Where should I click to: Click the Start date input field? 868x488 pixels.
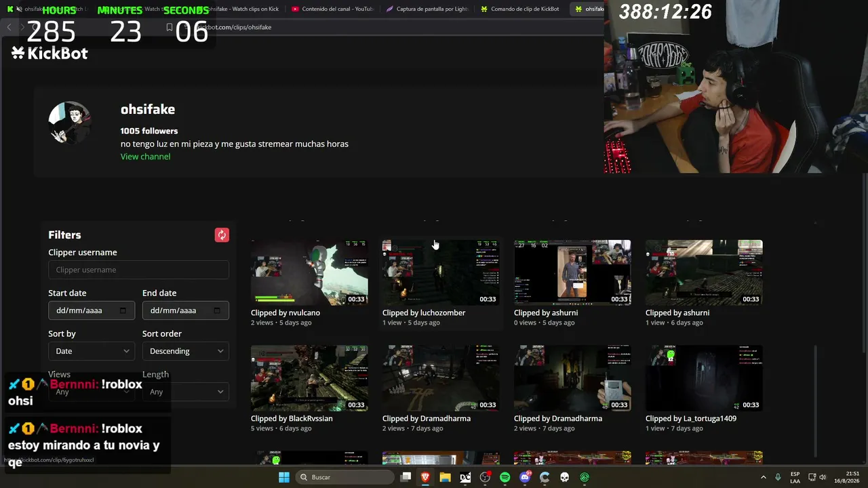[x=92, y=310]
